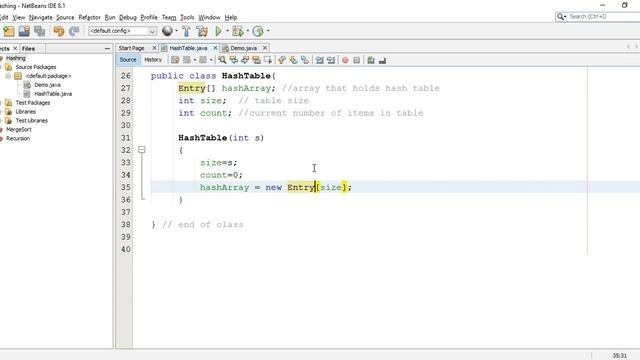Viewport: 640px width, 360px height.
Task: Click Find Previous Occurrence icon
Action: pos(233,60)
